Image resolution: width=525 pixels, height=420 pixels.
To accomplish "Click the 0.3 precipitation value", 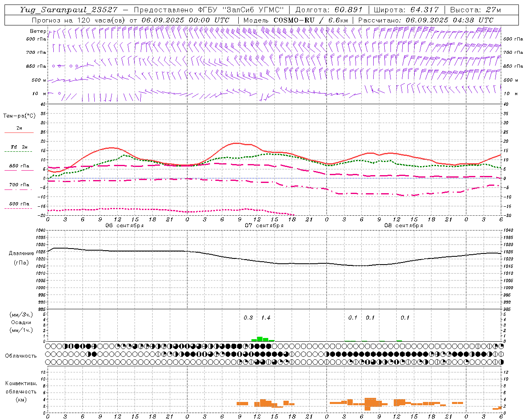I will 248,318.
